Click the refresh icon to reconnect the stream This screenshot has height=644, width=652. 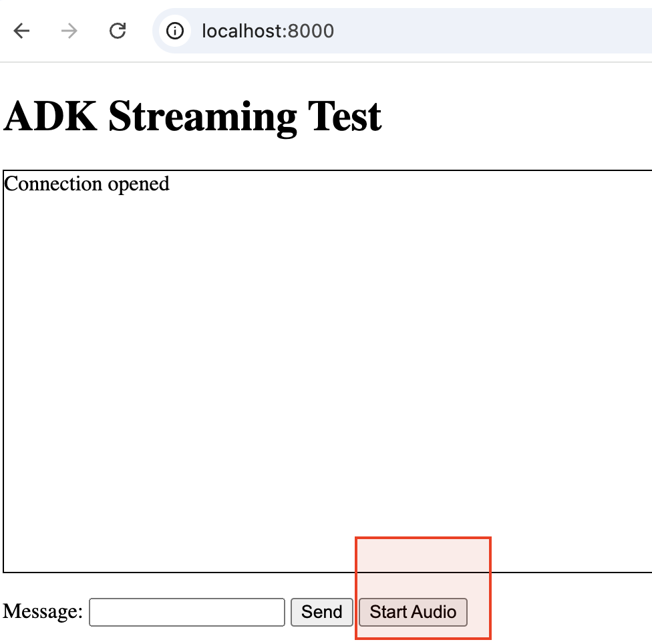[118, 31]
